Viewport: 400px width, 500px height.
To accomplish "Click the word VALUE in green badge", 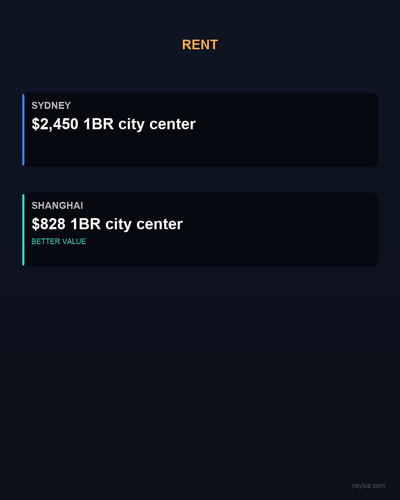I will (x=74, y=241).
